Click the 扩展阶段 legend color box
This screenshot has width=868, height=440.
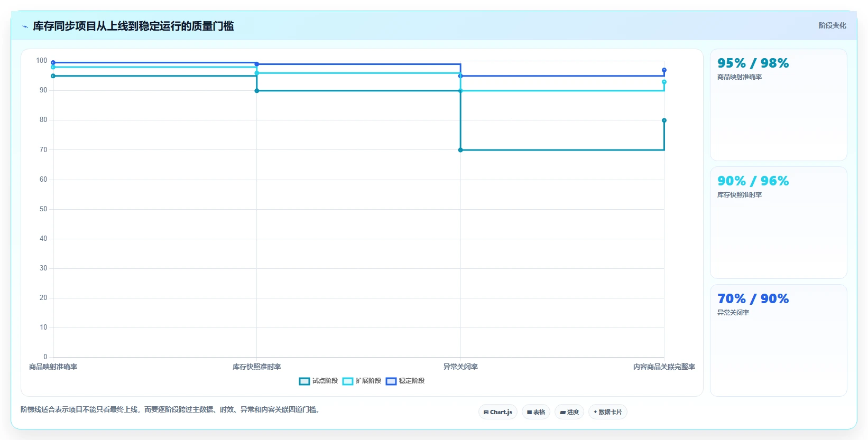click(x=348, y=381)
